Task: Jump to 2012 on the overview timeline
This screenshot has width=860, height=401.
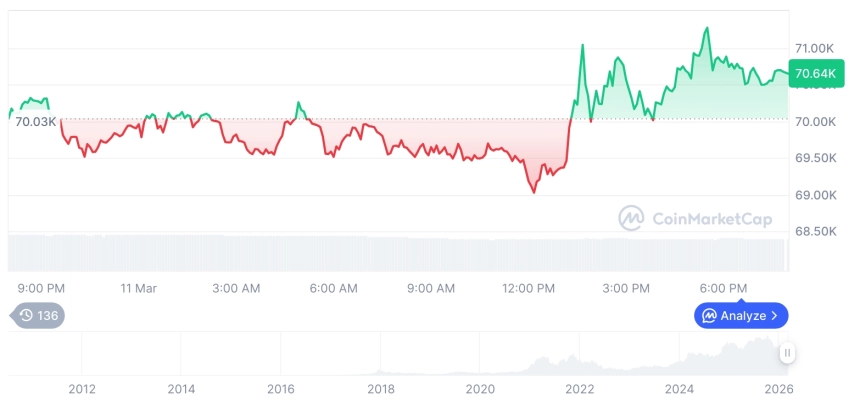Action: [81, 389]
